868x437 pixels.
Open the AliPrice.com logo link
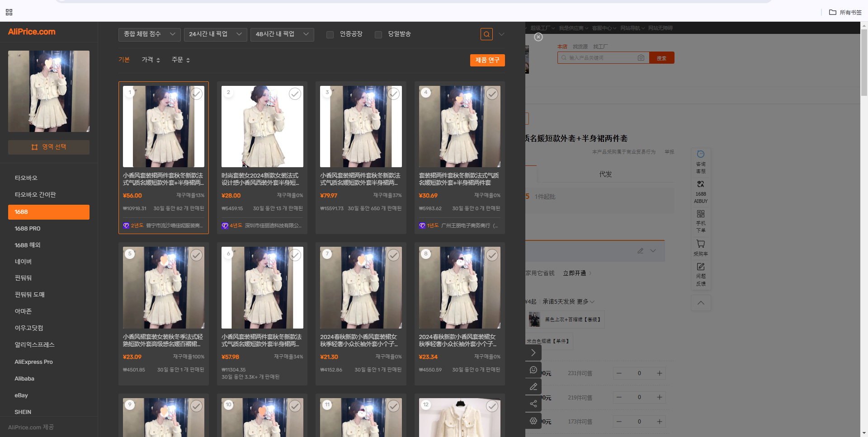pyautogui.click(x=32, y=32)
